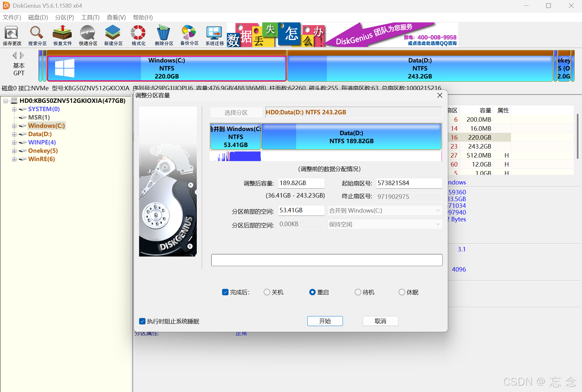The height and width of the screenshot is (392, 582).
Task: Select the 休眠 (hibernate) radio option
Action: point(402,292)
